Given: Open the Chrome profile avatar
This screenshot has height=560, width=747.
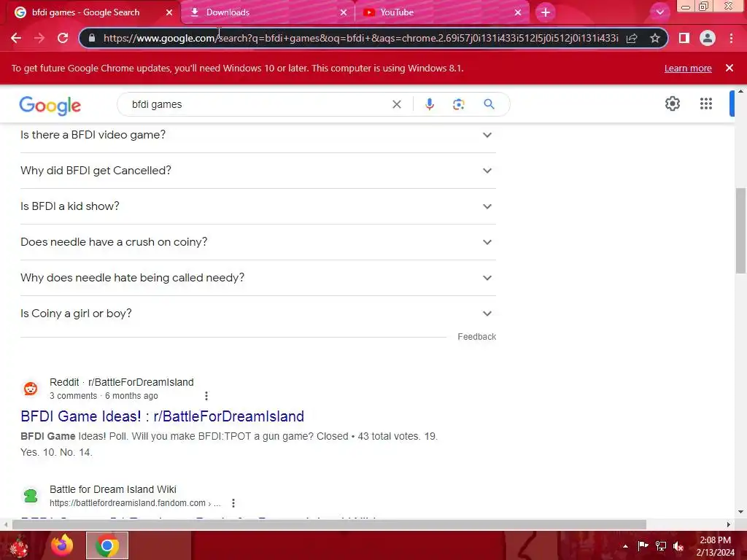Looking at the screenshot, I should tap(708, 38).
